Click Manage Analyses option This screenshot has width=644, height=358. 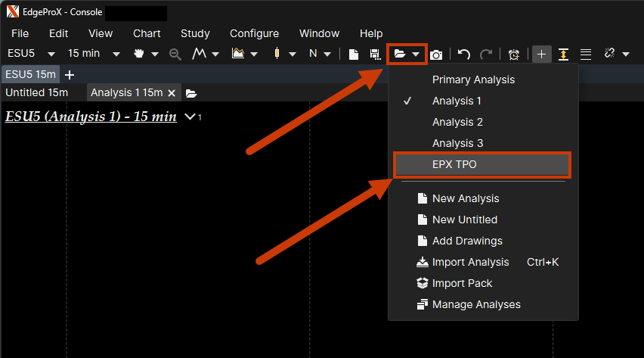(x=475, y=304)
